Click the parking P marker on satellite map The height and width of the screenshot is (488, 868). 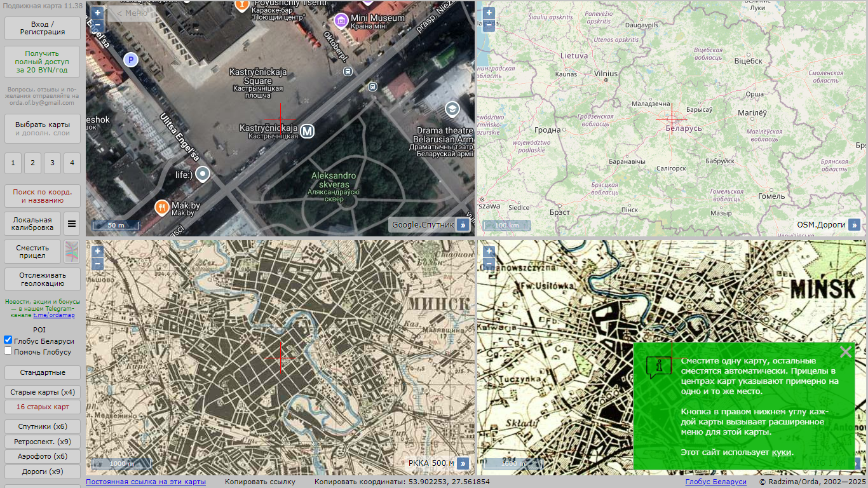[x=130, y=60]
